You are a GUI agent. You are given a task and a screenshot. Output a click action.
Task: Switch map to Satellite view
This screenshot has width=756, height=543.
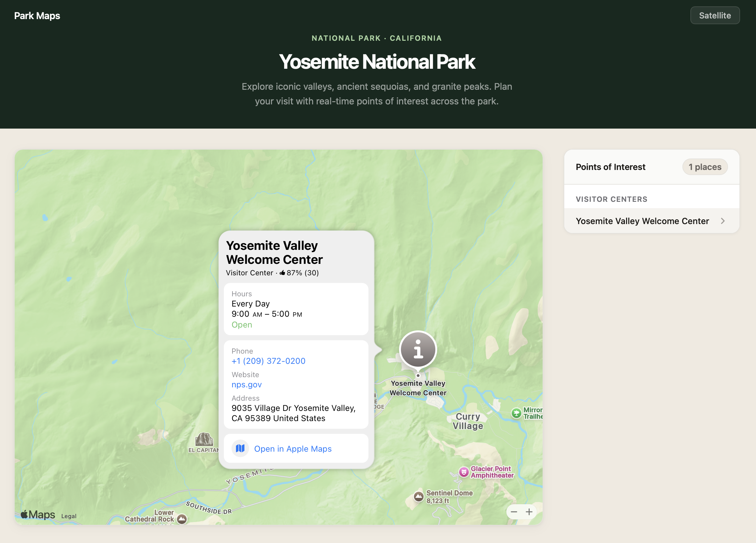715,15
